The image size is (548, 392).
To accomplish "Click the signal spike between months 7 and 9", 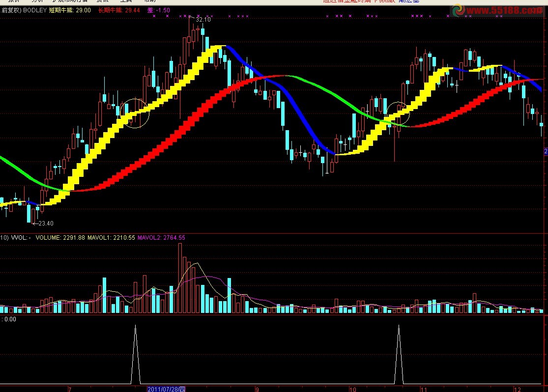I will coord(136,354).
